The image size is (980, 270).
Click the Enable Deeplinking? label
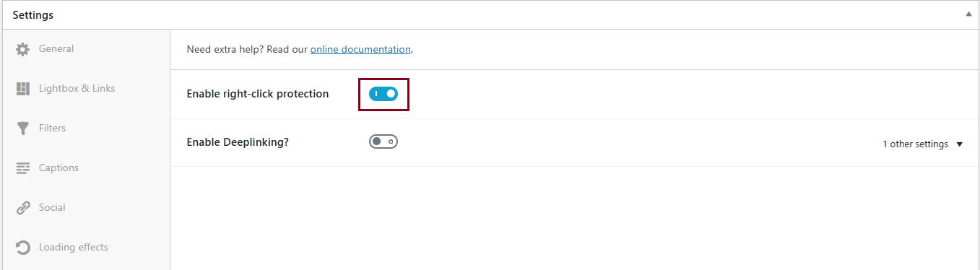pos(238,142)
